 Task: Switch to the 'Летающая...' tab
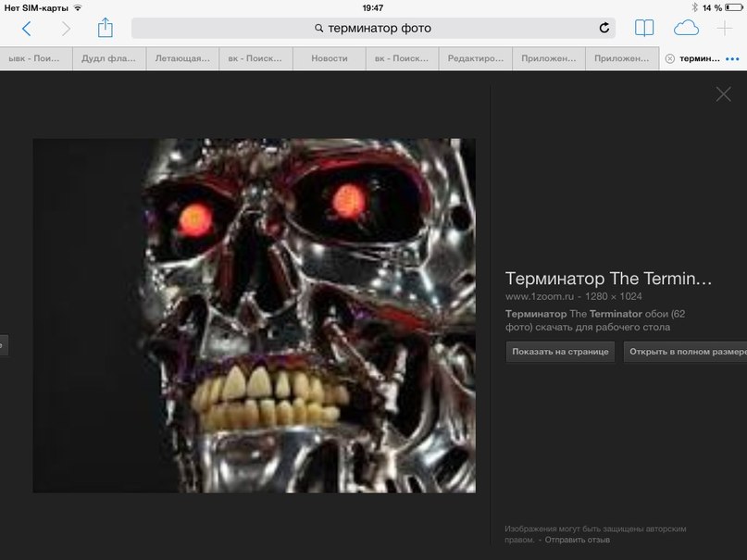182,58
